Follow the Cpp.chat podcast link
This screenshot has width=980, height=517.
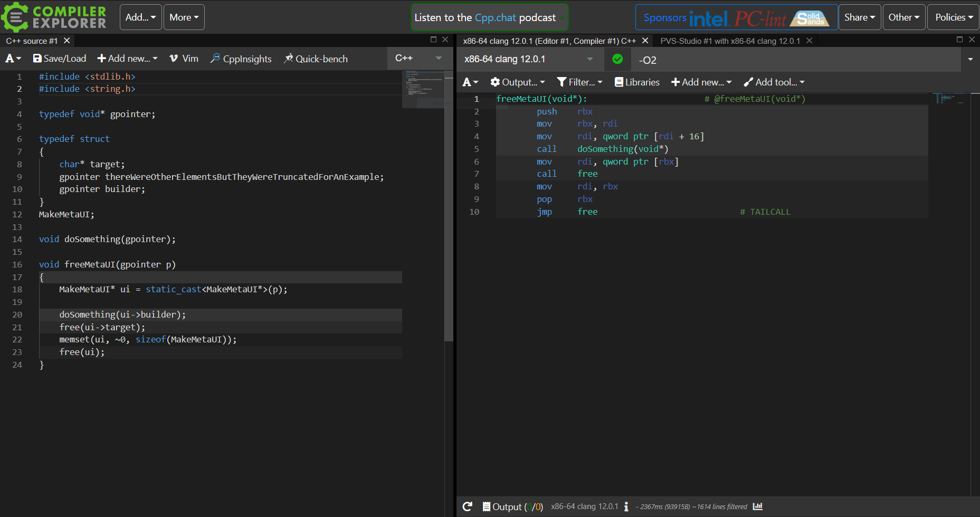496,17
